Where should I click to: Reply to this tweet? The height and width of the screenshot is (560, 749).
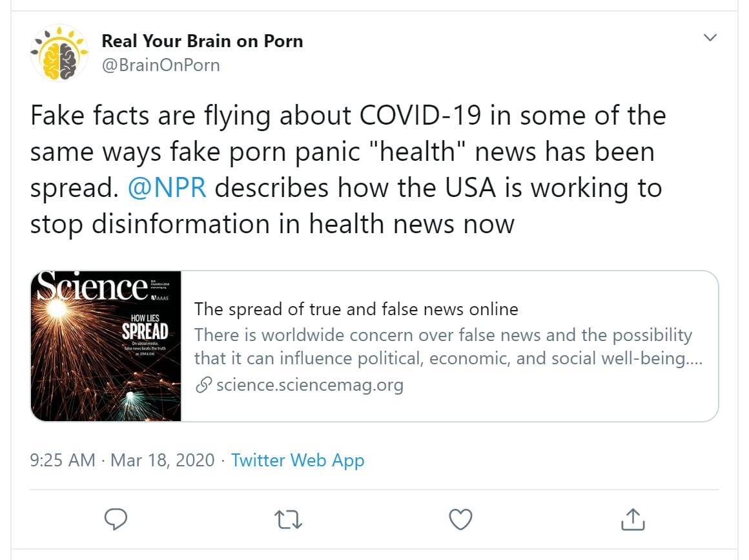coord(116,519)
